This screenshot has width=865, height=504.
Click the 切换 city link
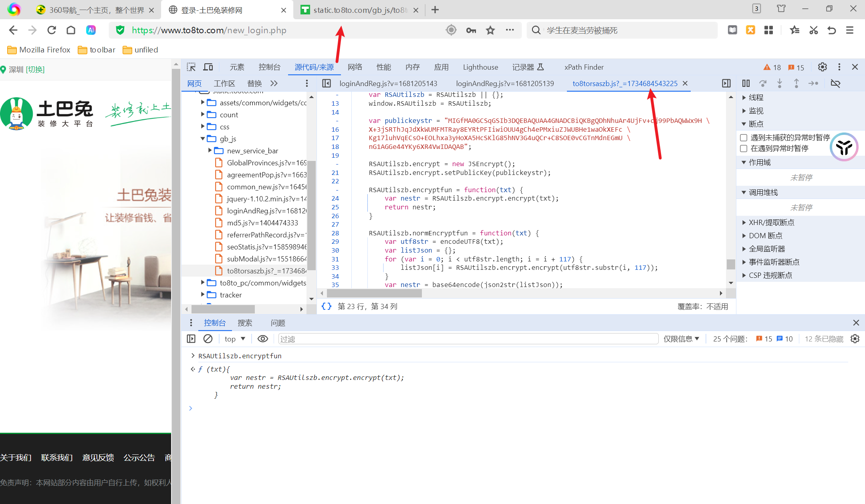coord(35,69)
